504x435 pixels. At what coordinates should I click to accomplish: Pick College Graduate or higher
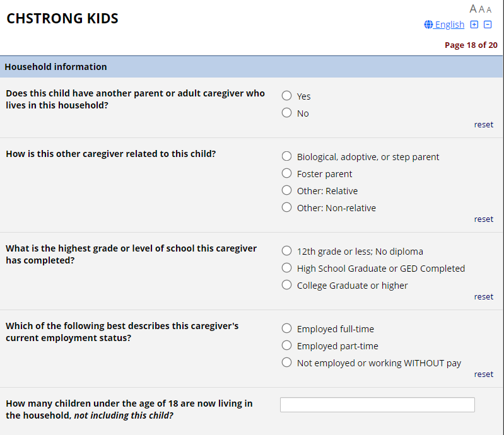[287, 285]
